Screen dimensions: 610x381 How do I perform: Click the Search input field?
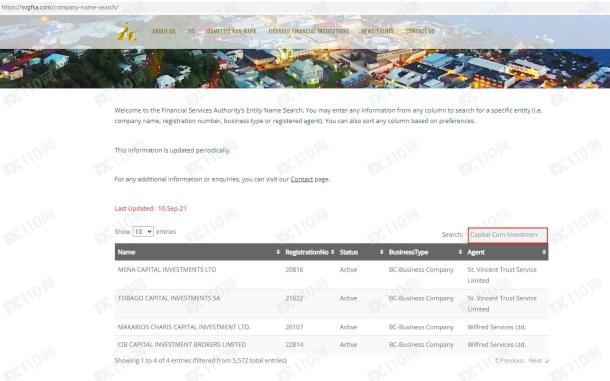coord(508,235)
